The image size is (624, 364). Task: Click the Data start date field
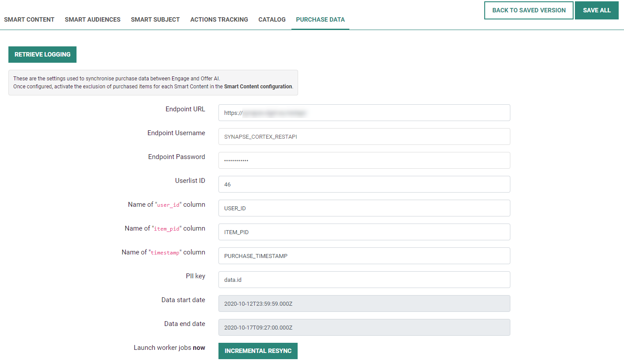tap(364, 303)
